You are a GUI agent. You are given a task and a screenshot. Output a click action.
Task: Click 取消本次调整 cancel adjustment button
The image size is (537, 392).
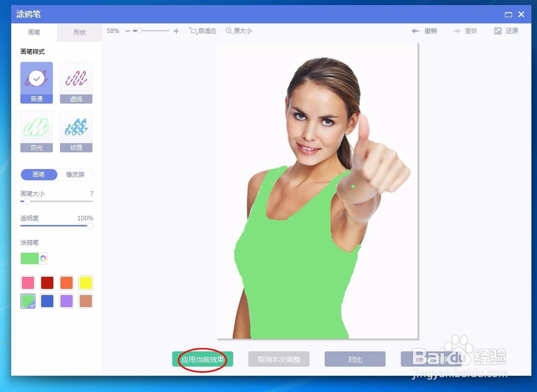279,359
